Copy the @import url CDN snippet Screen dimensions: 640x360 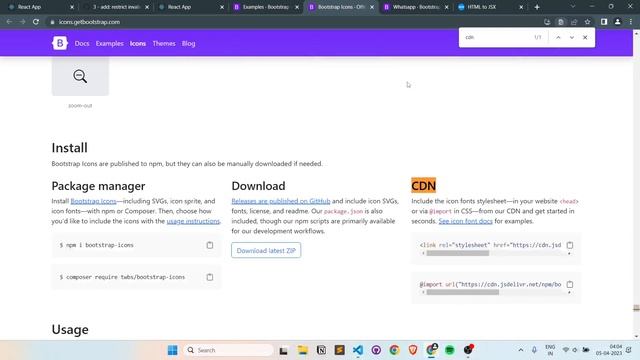point(570,284)
